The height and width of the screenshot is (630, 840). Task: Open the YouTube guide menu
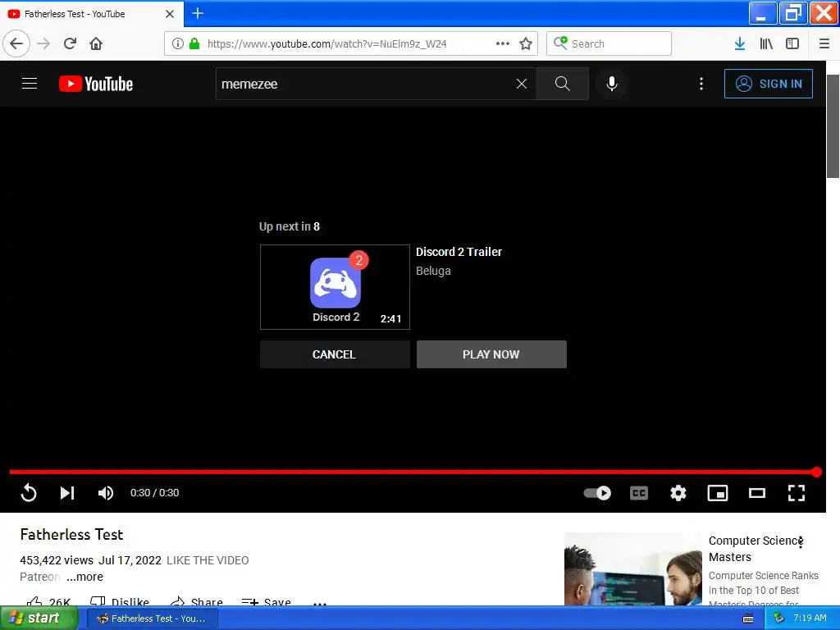pyautogui.click(x=30, y=84)
